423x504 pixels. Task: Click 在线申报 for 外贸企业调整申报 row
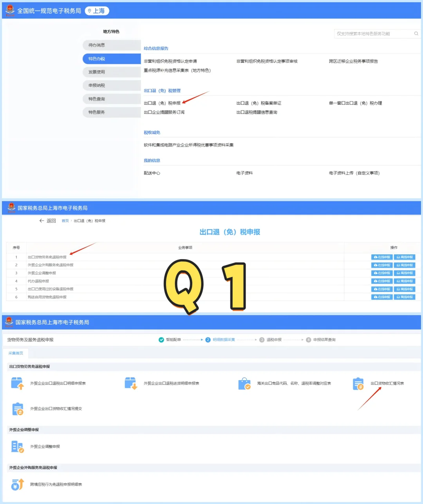[x=382, y=273]
